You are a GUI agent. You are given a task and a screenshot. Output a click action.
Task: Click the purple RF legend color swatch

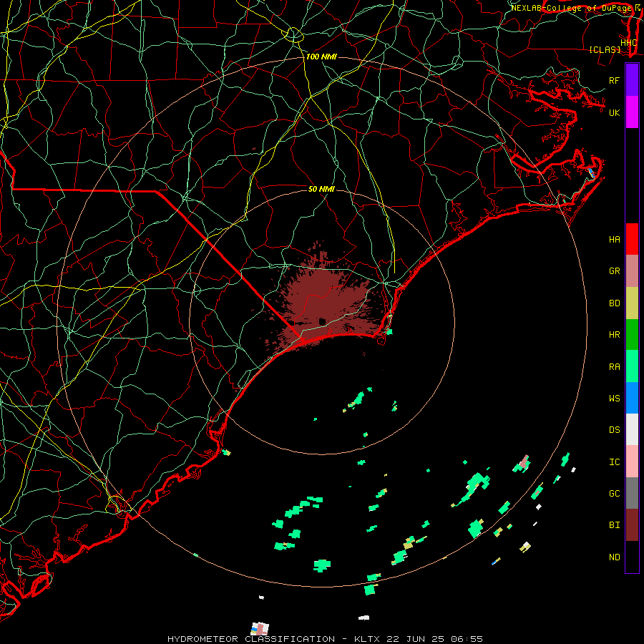tap(632, 80)
